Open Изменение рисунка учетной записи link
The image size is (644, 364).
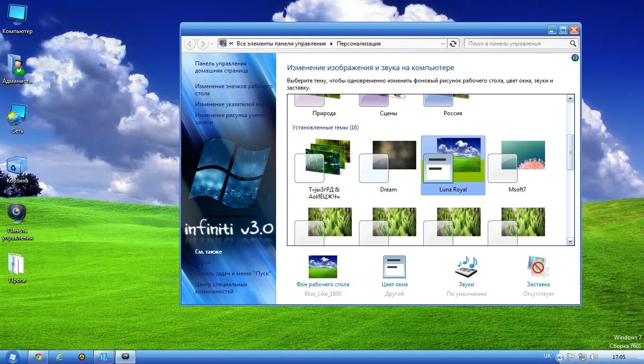[x=232, y=118]
